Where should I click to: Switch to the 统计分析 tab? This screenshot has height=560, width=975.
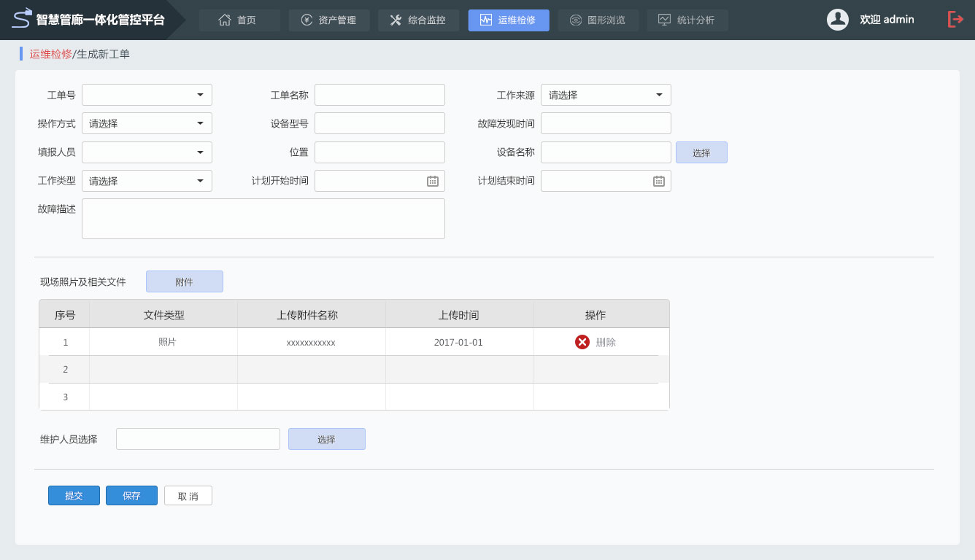click(687, 20)
